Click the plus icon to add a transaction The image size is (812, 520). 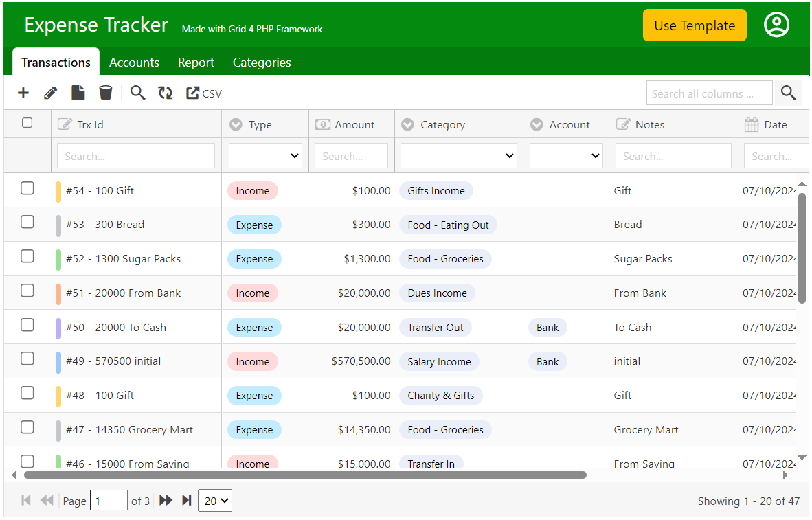(23, 93)
